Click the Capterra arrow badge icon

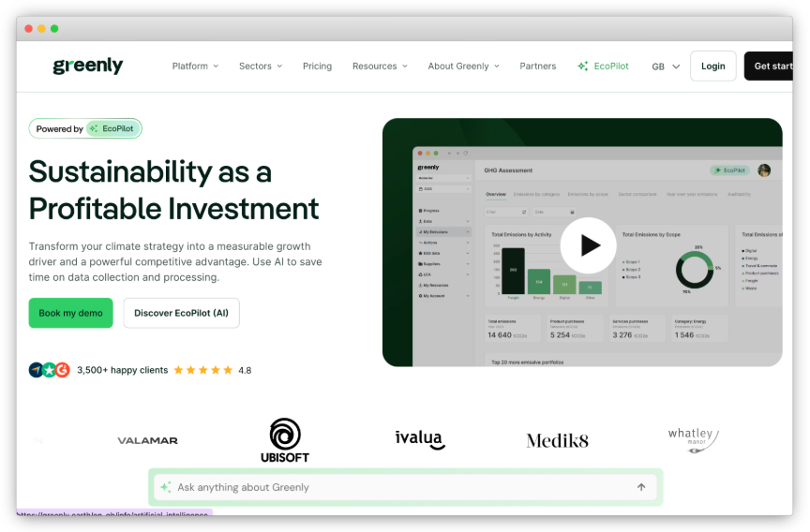[x=36, y=370]
